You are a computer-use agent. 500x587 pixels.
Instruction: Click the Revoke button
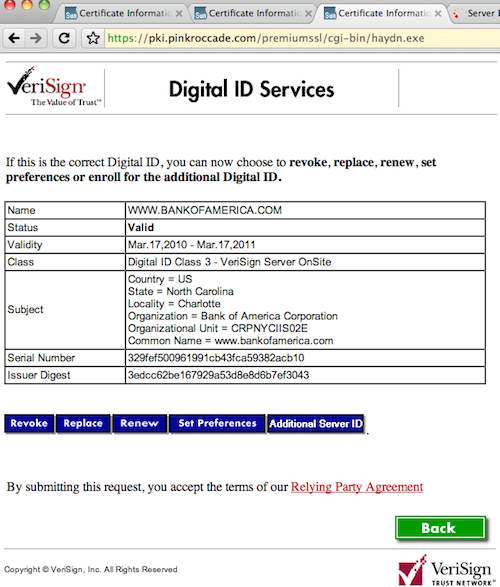[29, 423]
